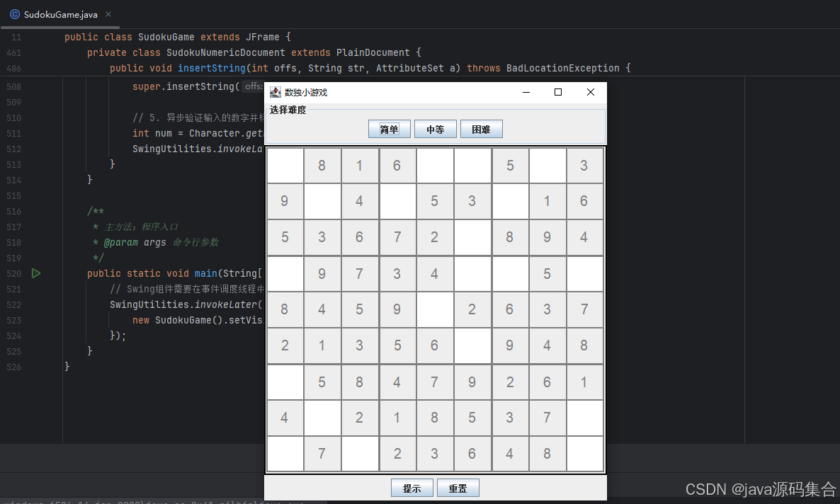The height and width of the screenshot is (504, 840).
Task: Select the only empty cell in grid row three
Action: click(x=472, y=237)
